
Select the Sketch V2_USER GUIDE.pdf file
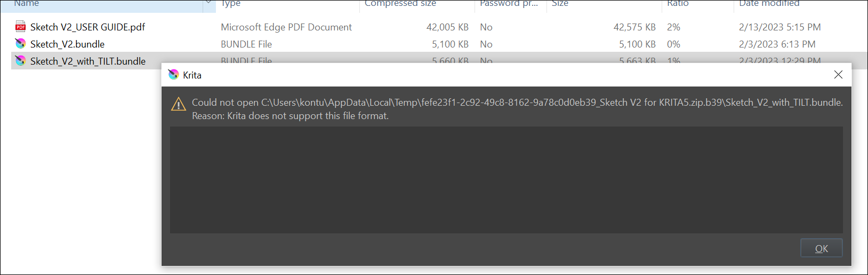pyautogui.click(x=87, y=27)
